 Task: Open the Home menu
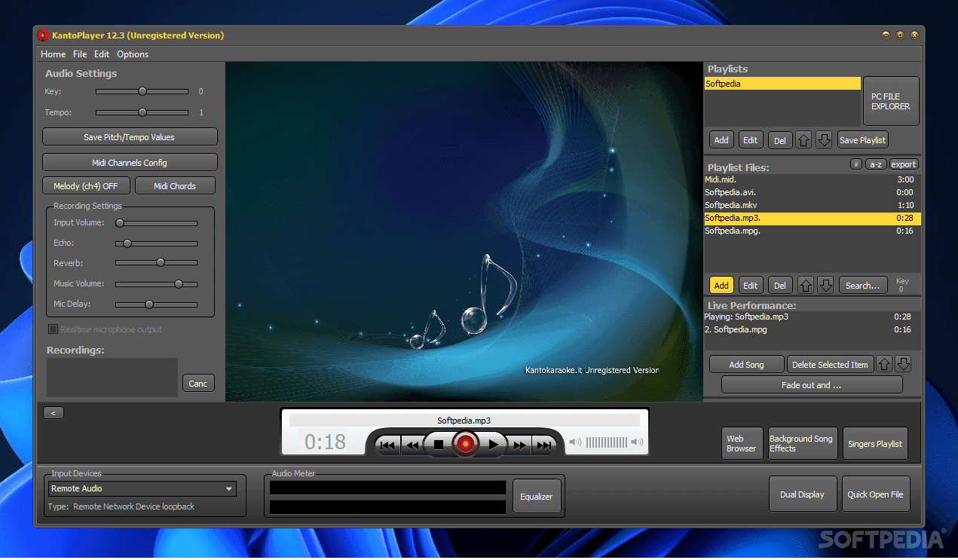53,54
